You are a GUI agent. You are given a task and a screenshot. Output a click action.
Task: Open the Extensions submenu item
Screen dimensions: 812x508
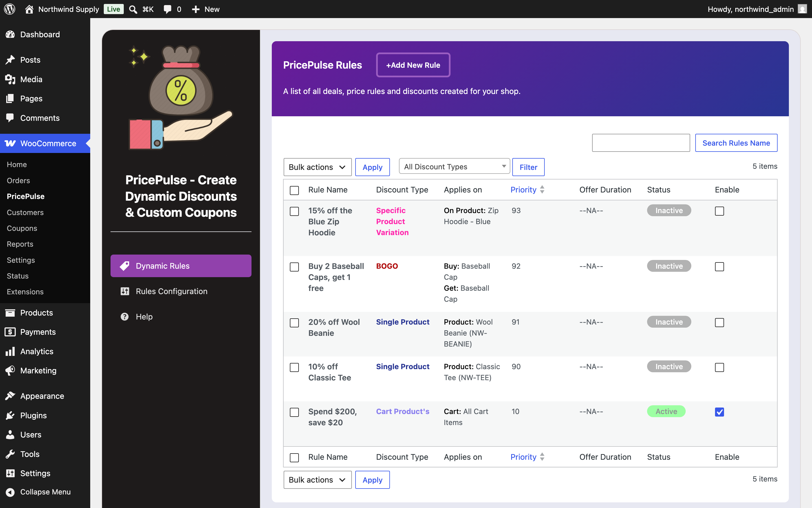25,292
